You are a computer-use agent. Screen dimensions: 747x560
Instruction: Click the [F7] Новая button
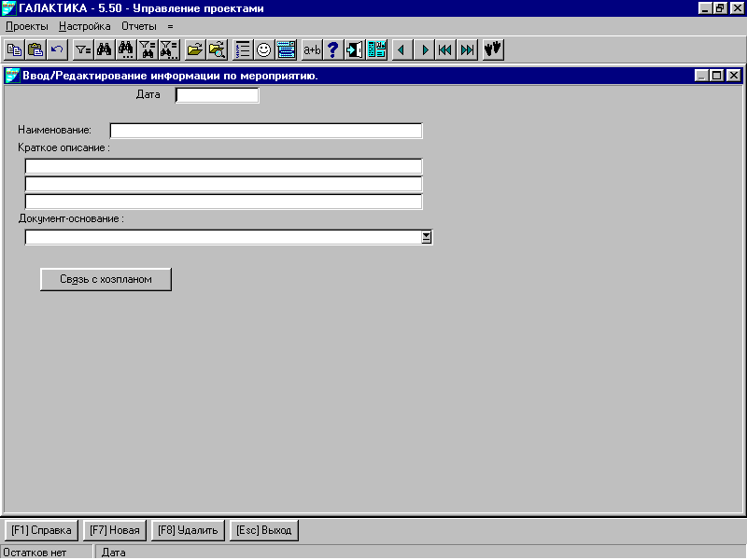114,530
